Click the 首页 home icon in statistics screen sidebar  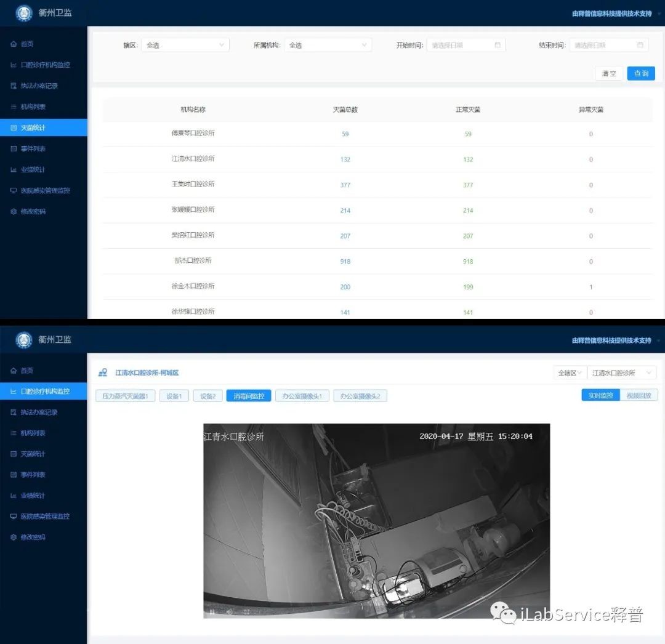(14, 44)
